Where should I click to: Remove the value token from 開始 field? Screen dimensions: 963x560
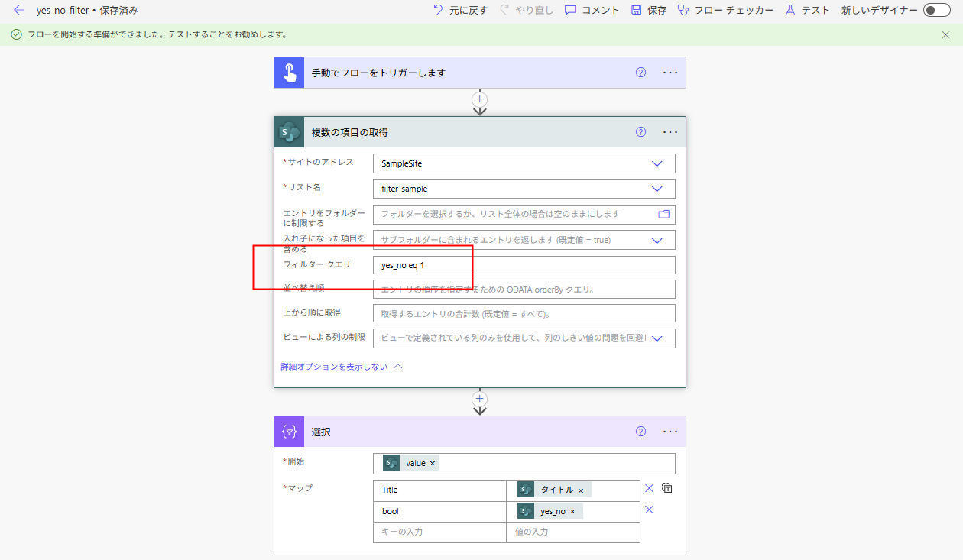(433, 464)
